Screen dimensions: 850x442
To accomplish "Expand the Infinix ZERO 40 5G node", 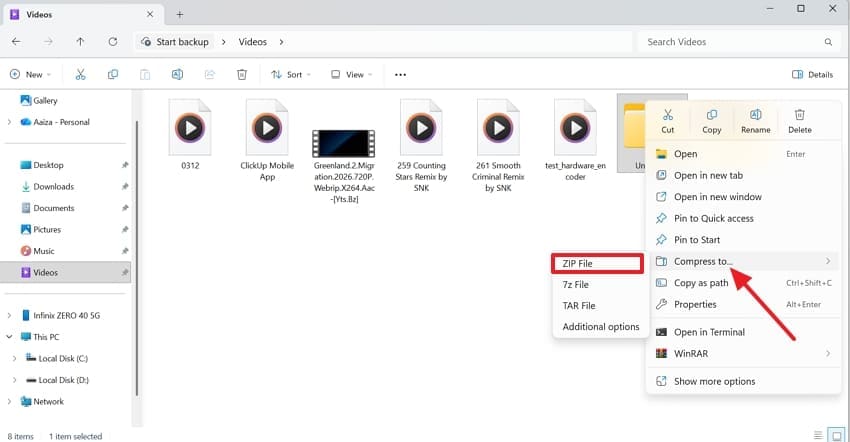I will coord(9,315).
